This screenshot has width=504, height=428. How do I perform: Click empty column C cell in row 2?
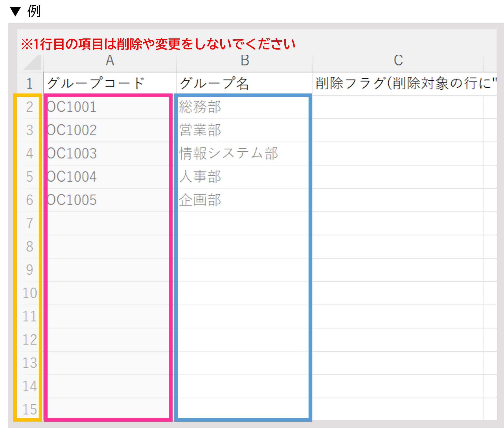coord(398,107)
